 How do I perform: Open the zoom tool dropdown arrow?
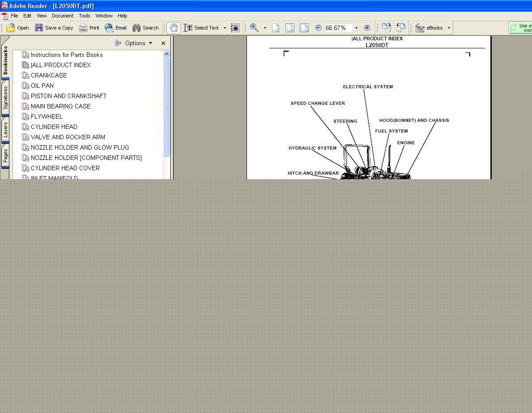[x=265, y=28]
